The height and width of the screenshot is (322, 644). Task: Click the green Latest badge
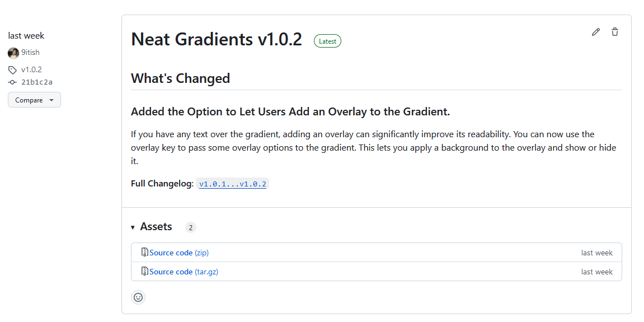(x=327, y=41)
